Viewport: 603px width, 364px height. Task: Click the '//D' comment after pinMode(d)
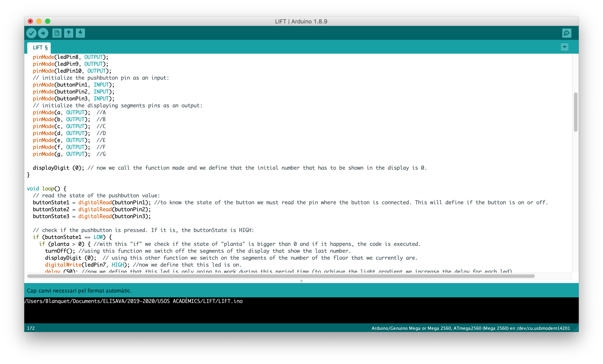101,133
